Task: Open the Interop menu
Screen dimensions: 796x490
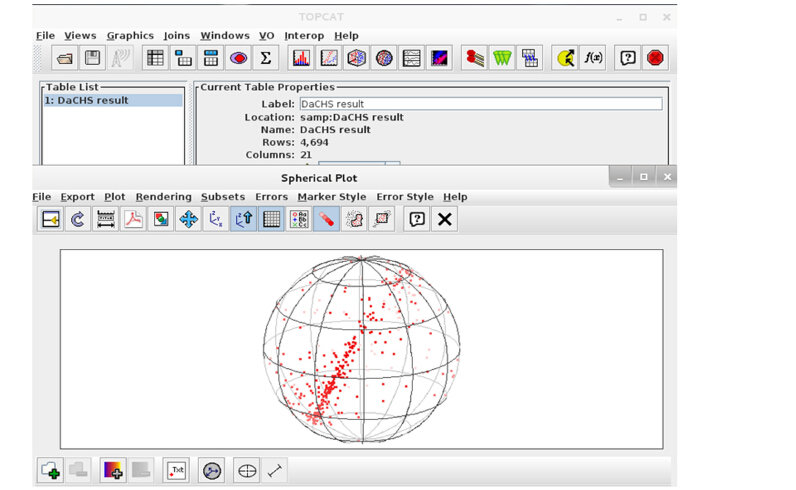Action: point(304,36)
